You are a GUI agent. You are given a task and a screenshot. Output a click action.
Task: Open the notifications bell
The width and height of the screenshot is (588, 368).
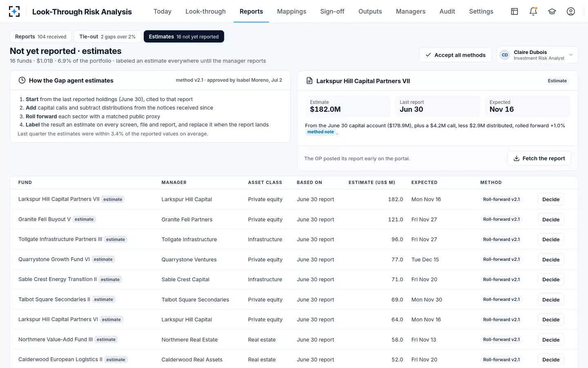(x=533, y=11)
